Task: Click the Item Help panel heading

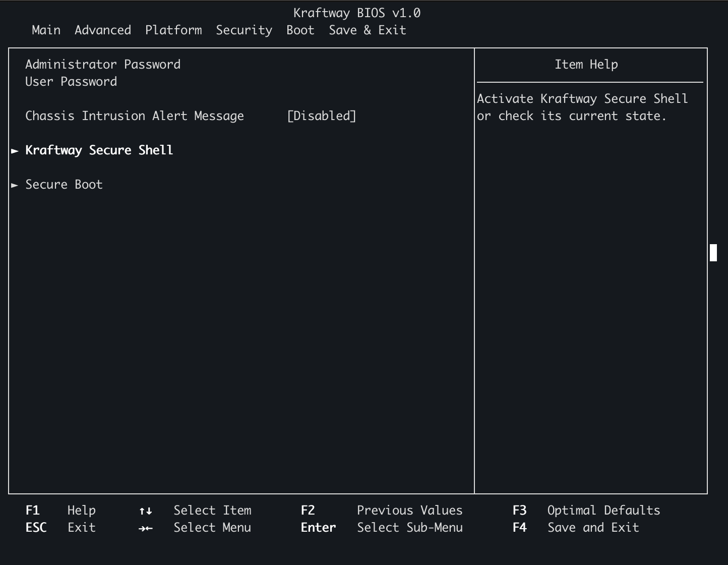Action: coord(586,65)
